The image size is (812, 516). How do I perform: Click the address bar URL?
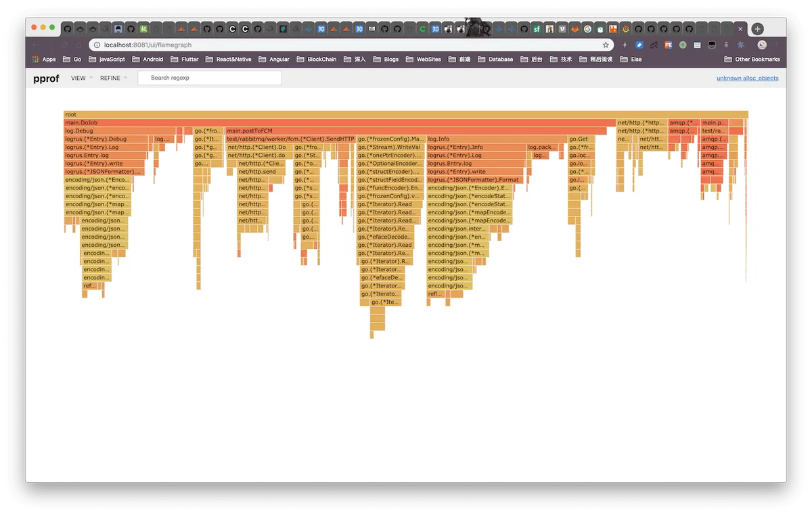148,45
